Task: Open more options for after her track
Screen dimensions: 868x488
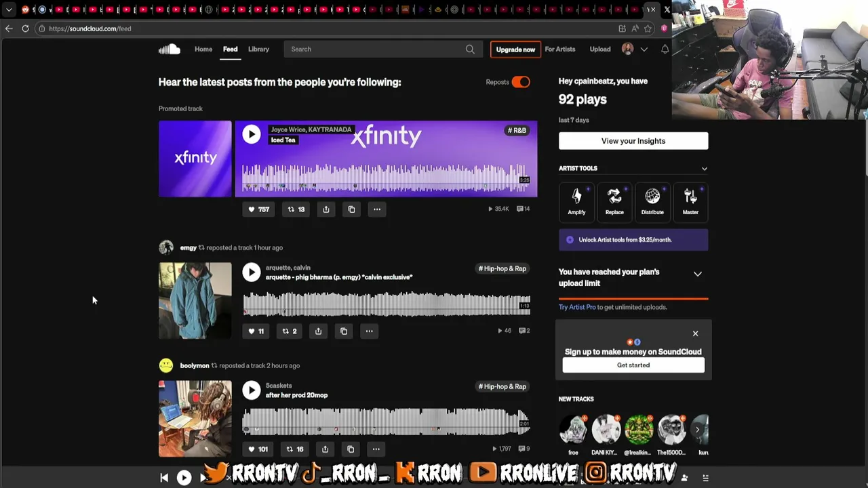Action: pos(376,449)
